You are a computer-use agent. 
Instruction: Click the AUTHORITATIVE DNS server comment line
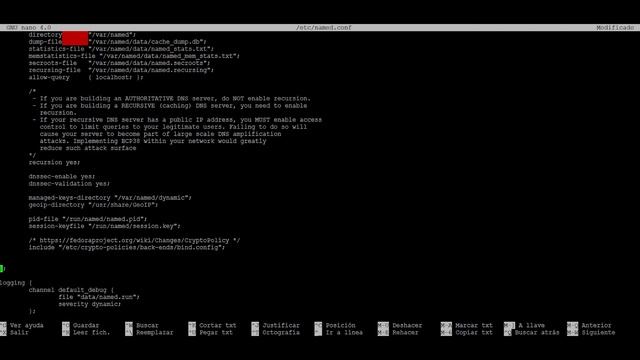point(171,98)
